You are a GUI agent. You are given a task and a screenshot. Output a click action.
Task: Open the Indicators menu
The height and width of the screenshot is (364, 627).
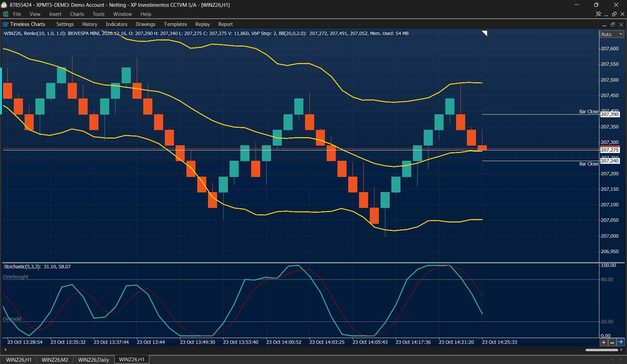coord(116,24)
